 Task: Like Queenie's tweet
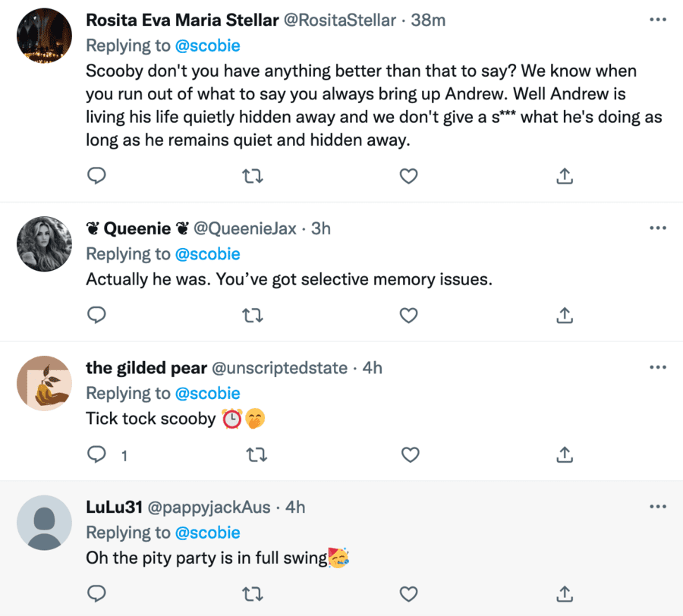[x=408, y=315]
